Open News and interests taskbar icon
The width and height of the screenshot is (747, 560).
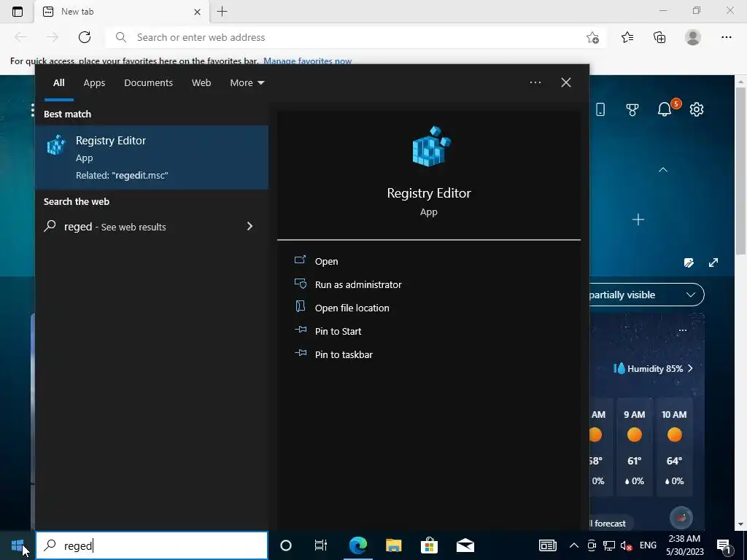(x=547, y=545)
